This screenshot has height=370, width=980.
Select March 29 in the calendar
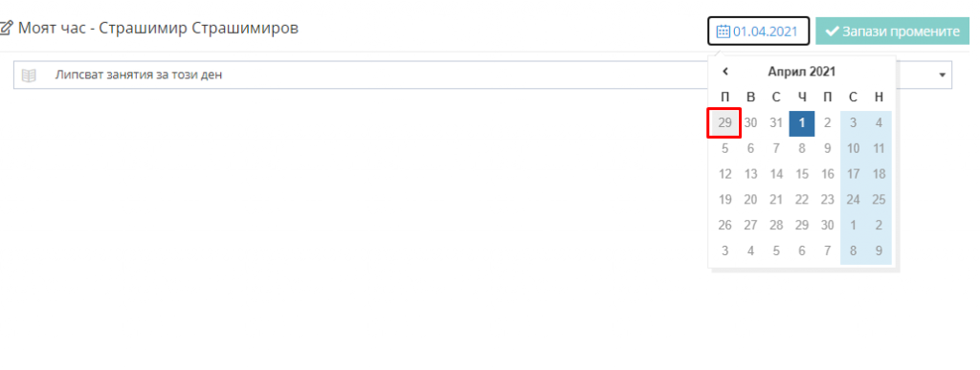pos(725,123)
